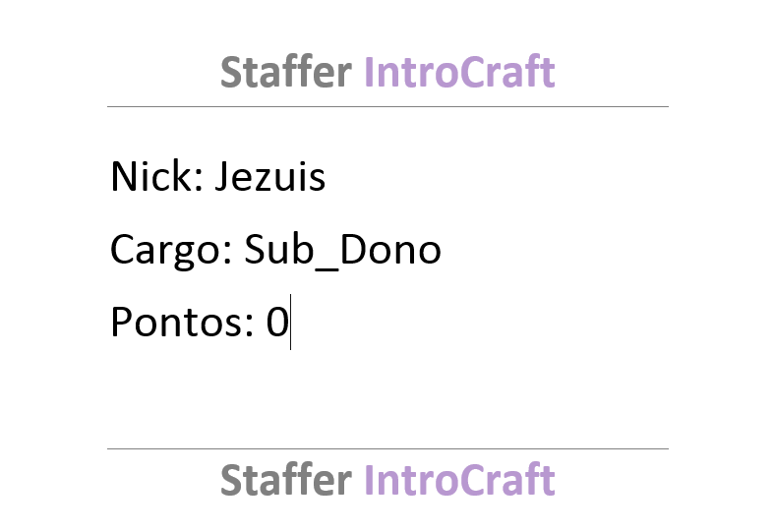
Task: Click the horizontal line above the footer
Action: tap(387, 448)
